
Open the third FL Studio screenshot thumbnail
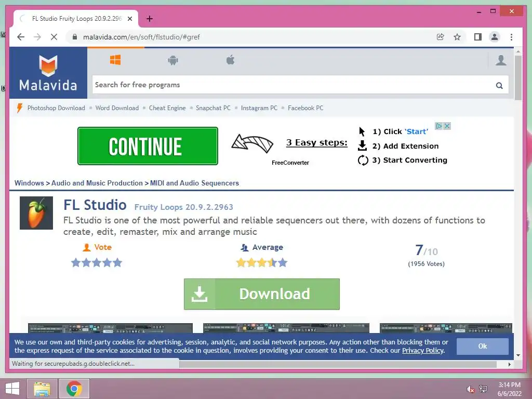coord(446,328)
